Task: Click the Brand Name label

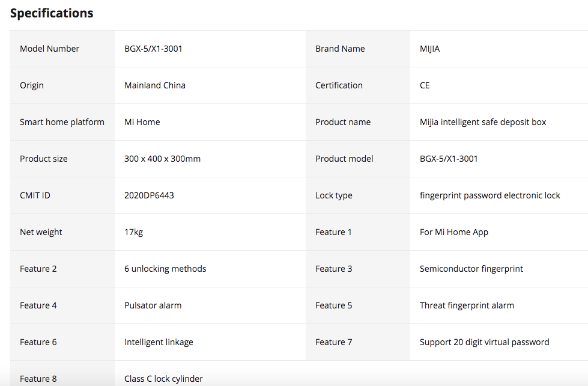Action: click(x=340, y=49)
